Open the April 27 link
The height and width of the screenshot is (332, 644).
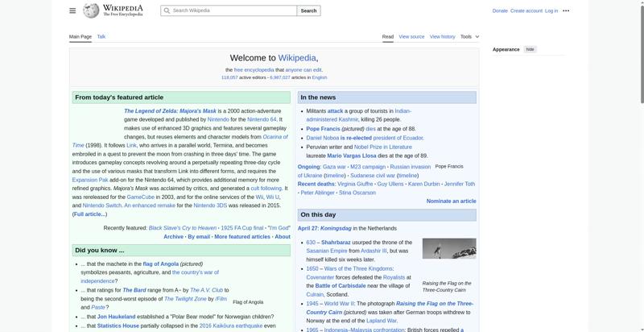click(308, 229)
